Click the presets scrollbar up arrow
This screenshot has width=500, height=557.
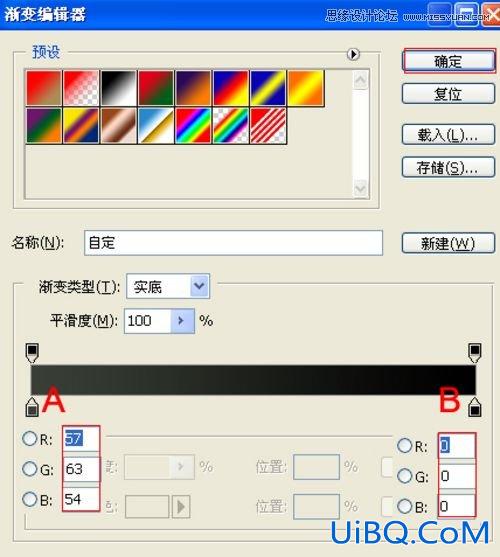tap(360, 80)
